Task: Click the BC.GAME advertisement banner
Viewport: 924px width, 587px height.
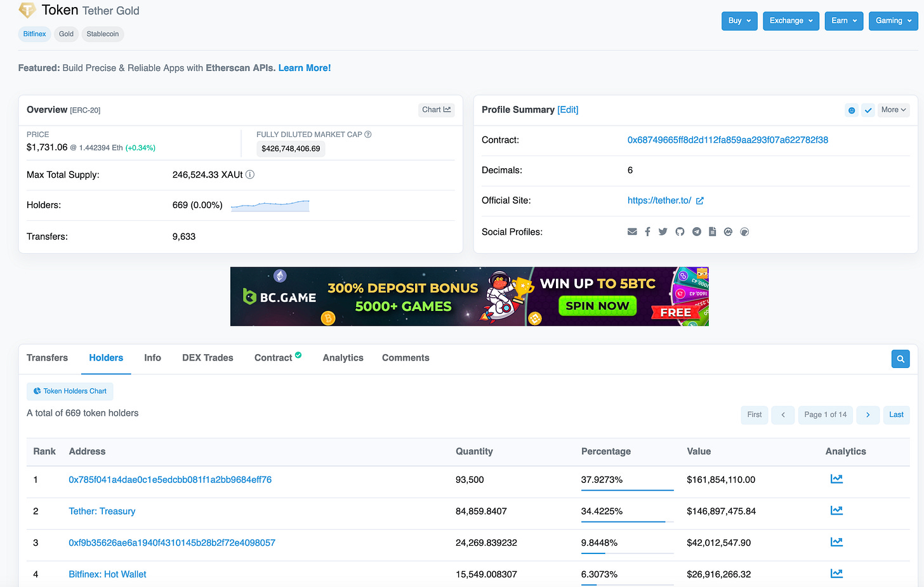Action: point(470,296)
